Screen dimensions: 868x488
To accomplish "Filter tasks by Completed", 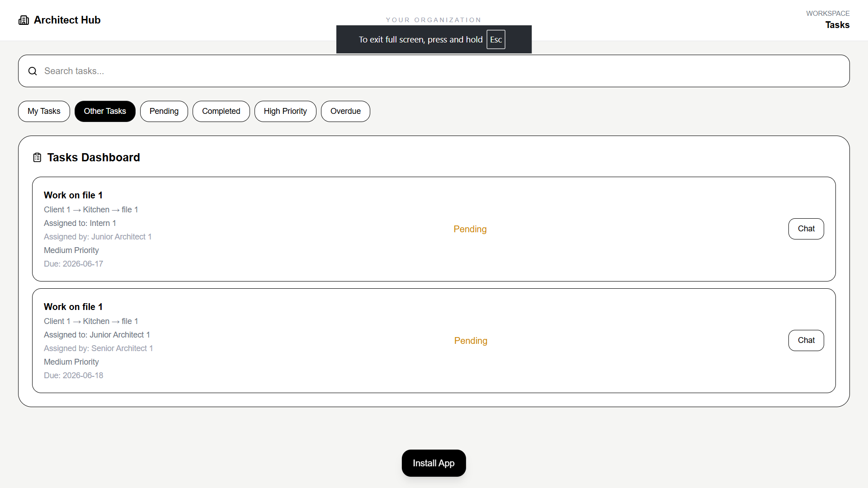I will point(221,111).
